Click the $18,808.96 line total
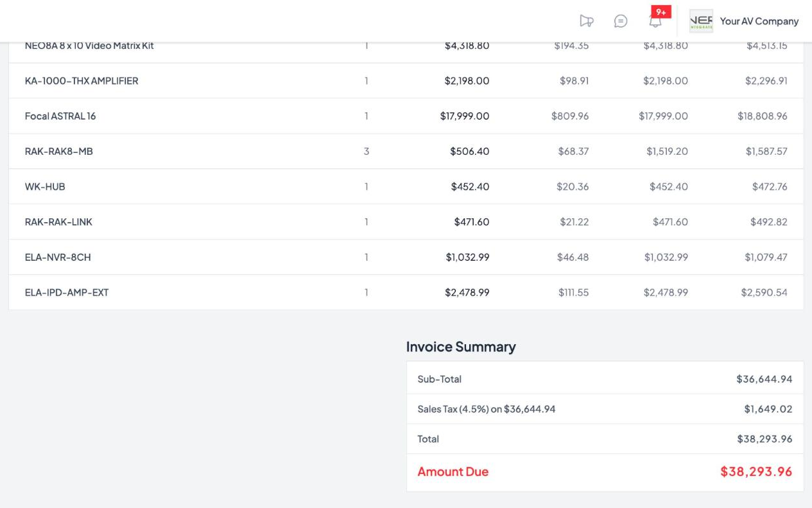 coord(763,116)
